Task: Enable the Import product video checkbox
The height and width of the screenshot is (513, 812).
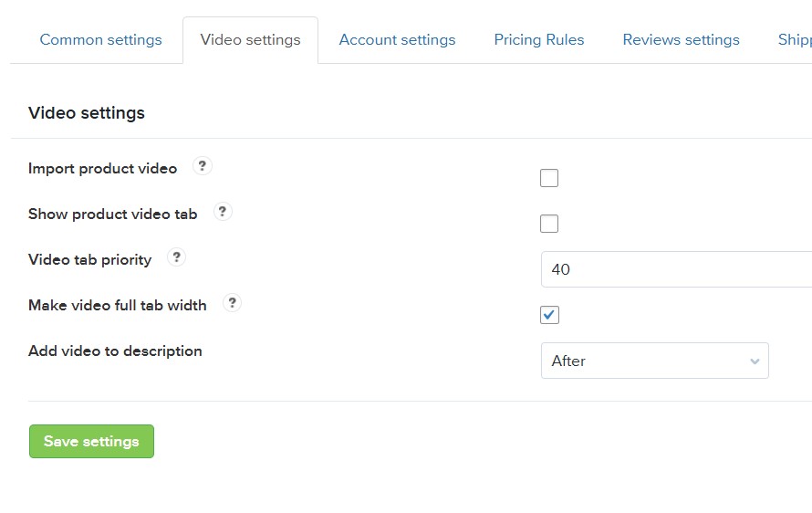Action: 549,178
